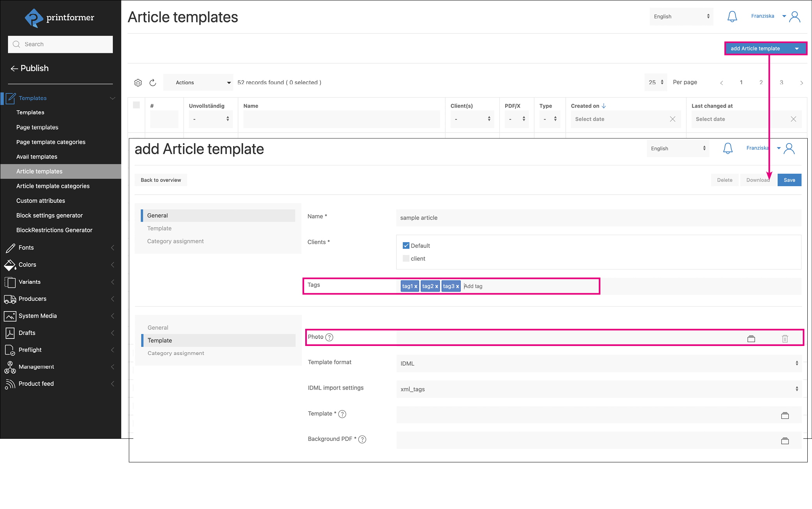Screen dimensions: 812x509
Task: Switch to Category assignment tab
Action: click(x=175, y=241)
